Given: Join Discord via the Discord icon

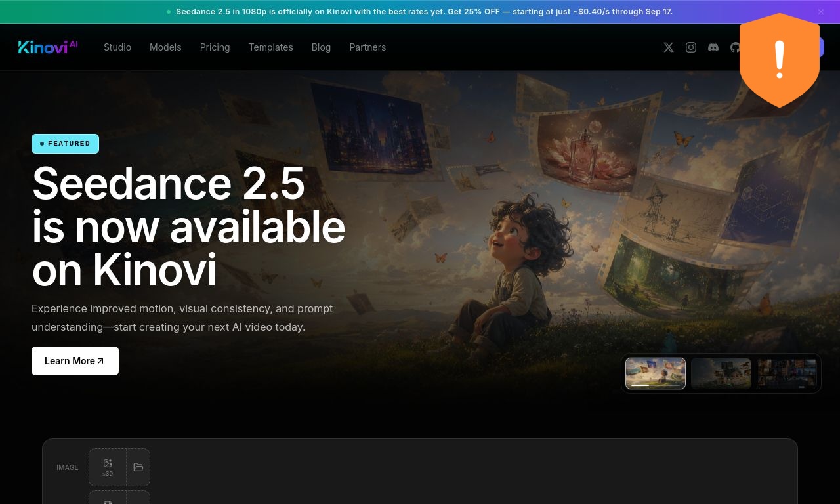Looking at the screenshot, I should pos(713,47).
